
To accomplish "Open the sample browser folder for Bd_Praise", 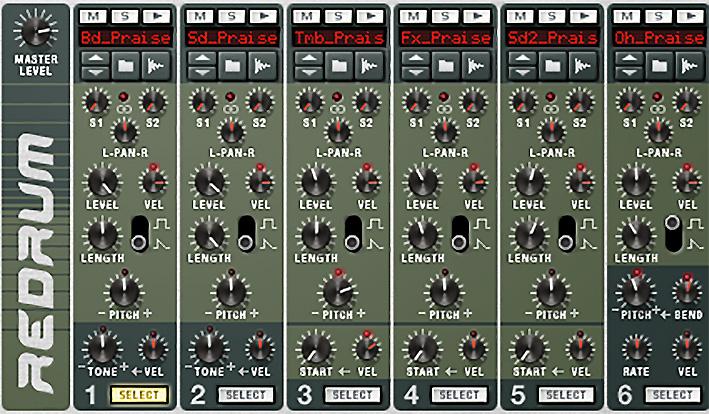I will [126, 66].
